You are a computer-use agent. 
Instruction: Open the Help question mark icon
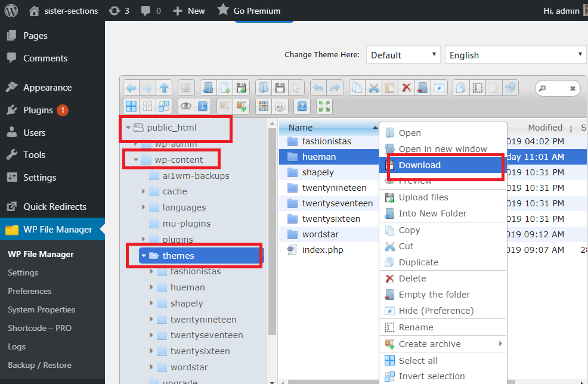point(302,106)
